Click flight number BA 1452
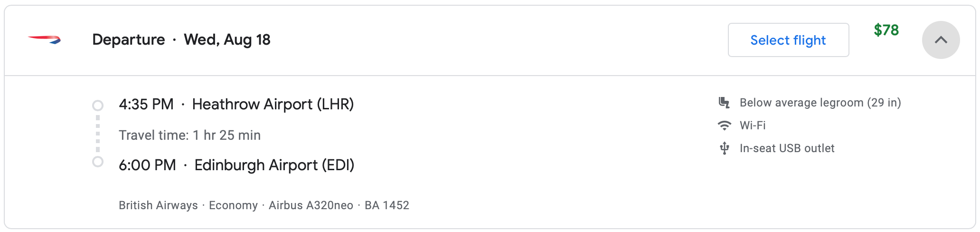Screen dimensions: 980x232 click(387, 205)
